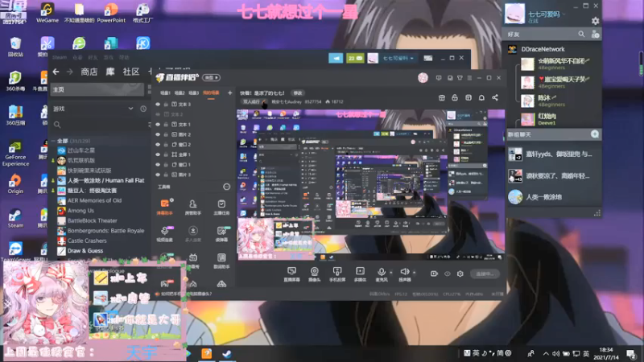The height and width of the screenshot is (362, 644).
Task: Hide the 窗口 2 layer
Action: point(158,145)
